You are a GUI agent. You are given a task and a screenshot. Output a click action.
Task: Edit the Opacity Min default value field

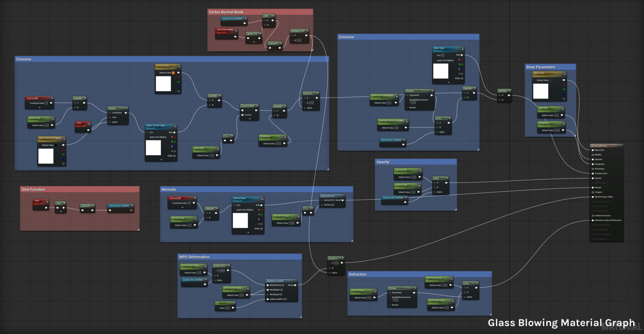click(x=413, y=177)
